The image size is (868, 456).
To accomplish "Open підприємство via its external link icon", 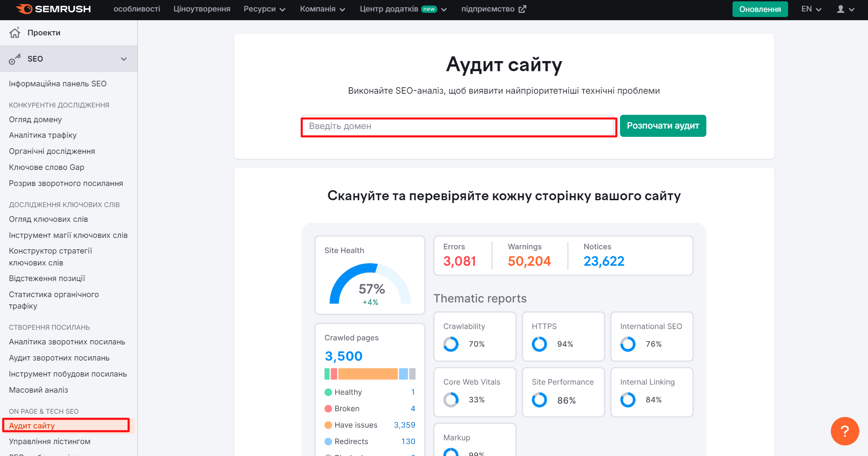I will (523, 8).
